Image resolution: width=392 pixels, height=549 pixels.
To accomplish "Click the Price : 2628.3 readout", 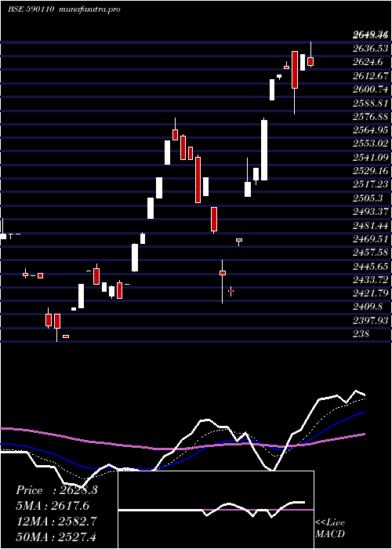I will [57, 490].
